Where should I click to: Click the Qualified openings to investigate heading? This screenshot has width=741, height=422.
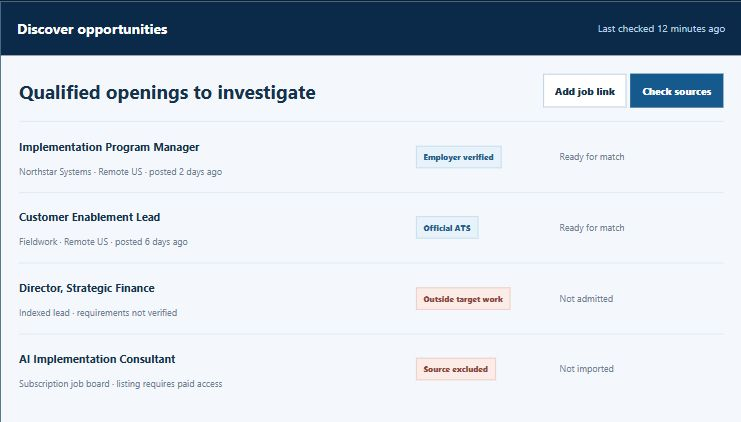click(x=167, y=93)
